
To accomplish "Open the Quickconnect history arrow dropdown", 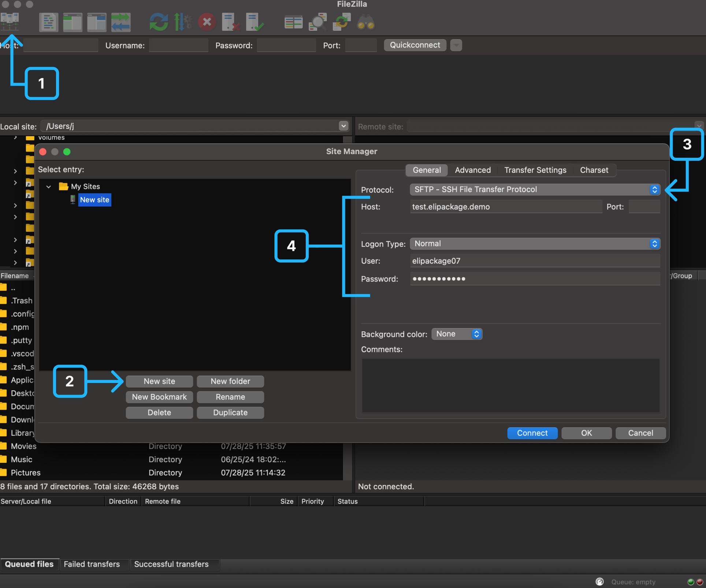I will pyautogui.click(x=456, y=45).
